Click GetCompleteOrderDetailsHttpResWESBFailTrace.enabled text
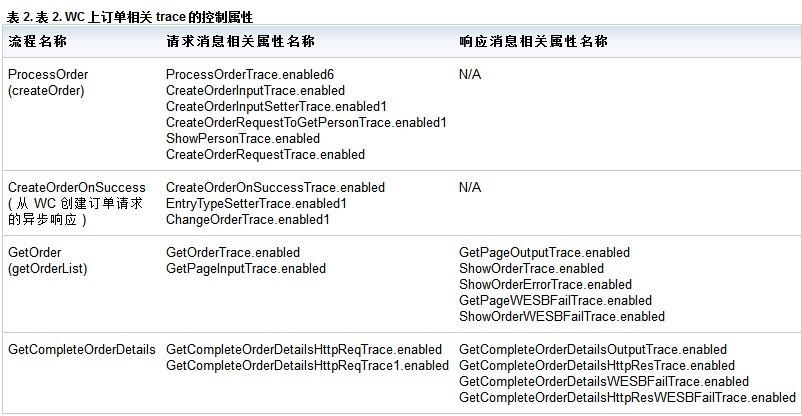802x416 pixels. click(x=627, y=398)
